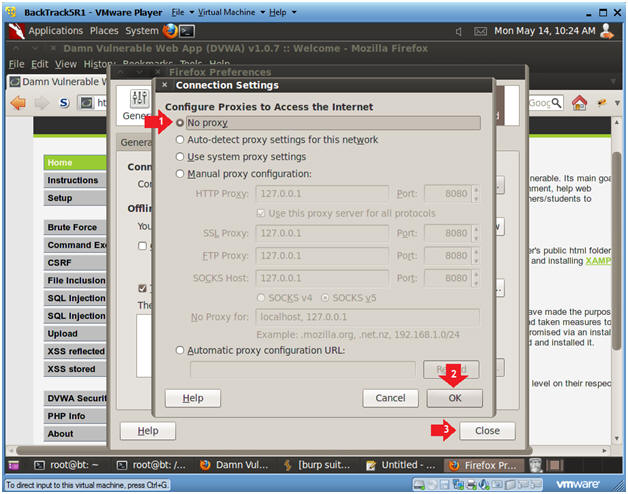The width and height of the screenshot is (628, 494).
Task: Select the No proxy radio button
Action: click(x=180, y=123)
